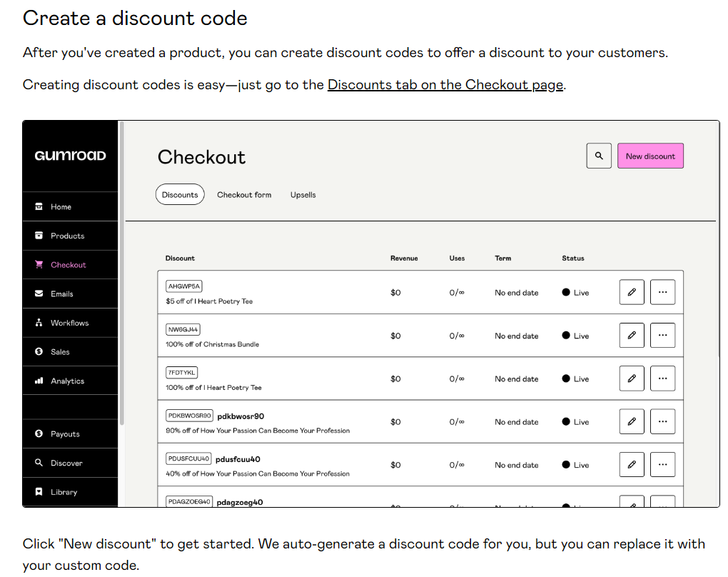Open three-dot menu for NW6GJ44 discount
The image size is (728, 577).
tap(662, 336)
